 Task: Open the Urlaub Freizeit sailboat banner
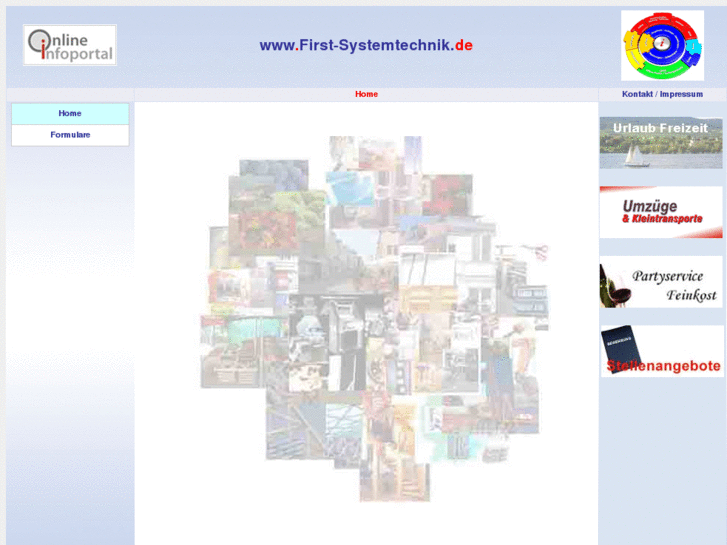[x=661, y=143]
